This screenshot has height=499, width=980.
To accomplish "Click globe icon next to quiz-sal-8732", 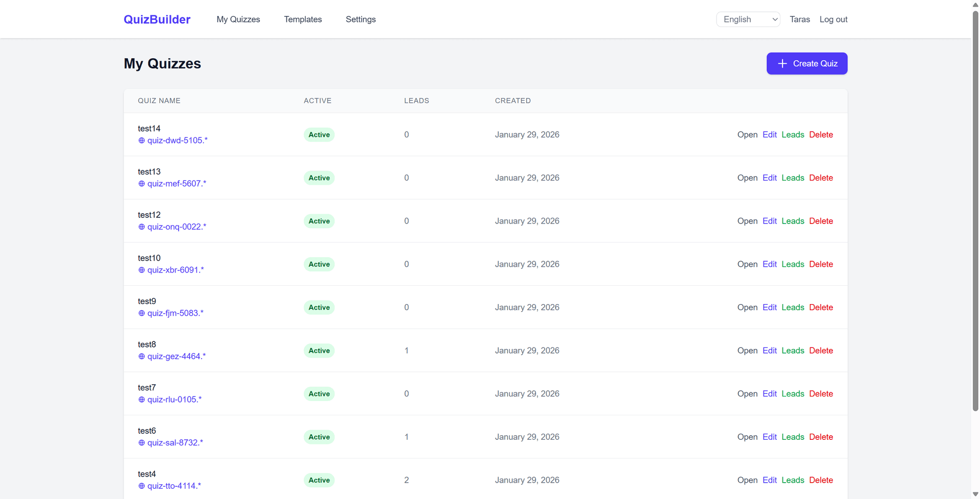I will point(141,443).
